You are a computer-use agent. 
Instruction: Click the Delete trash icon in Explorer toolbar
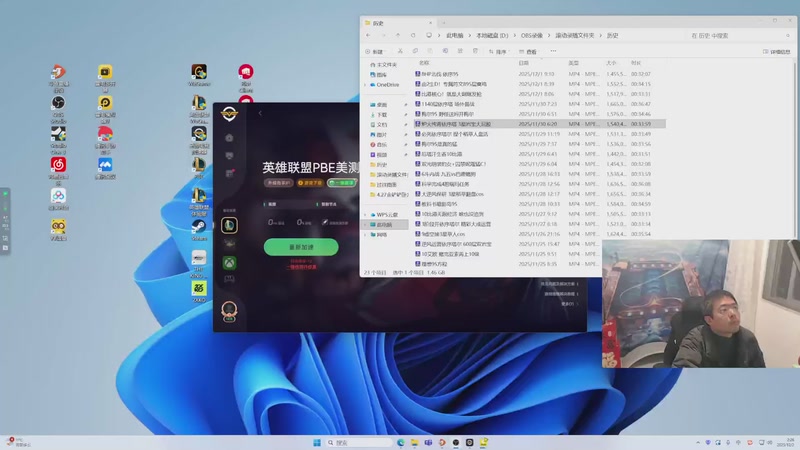(x=475, y=51)
